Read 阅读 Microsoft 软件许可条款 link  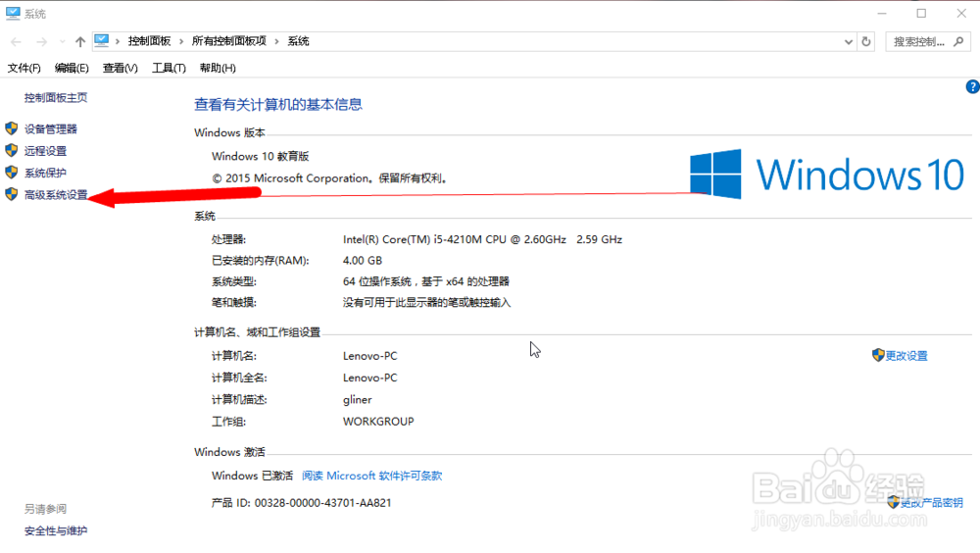(371, 477)
